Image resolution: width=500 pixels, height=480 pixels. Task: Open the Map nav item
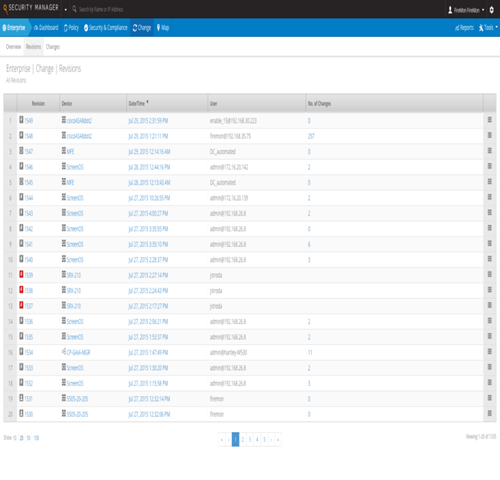click(163, 28)
